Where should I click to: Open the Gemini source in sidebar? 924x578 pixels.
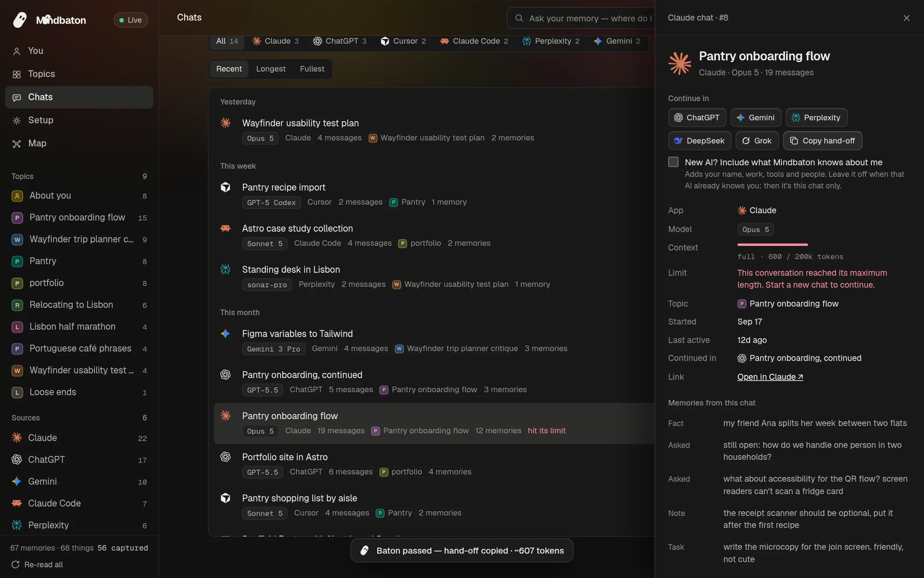[79, 482]
